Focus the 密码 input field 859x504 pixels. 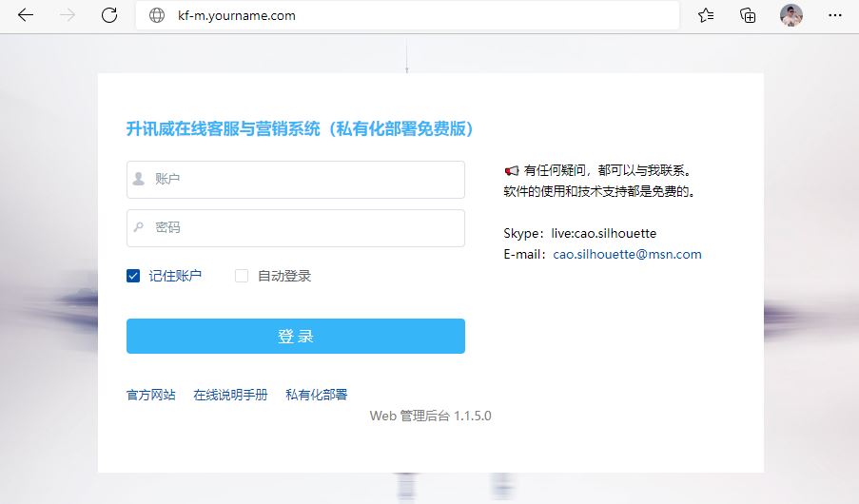[x=296, y=228]
